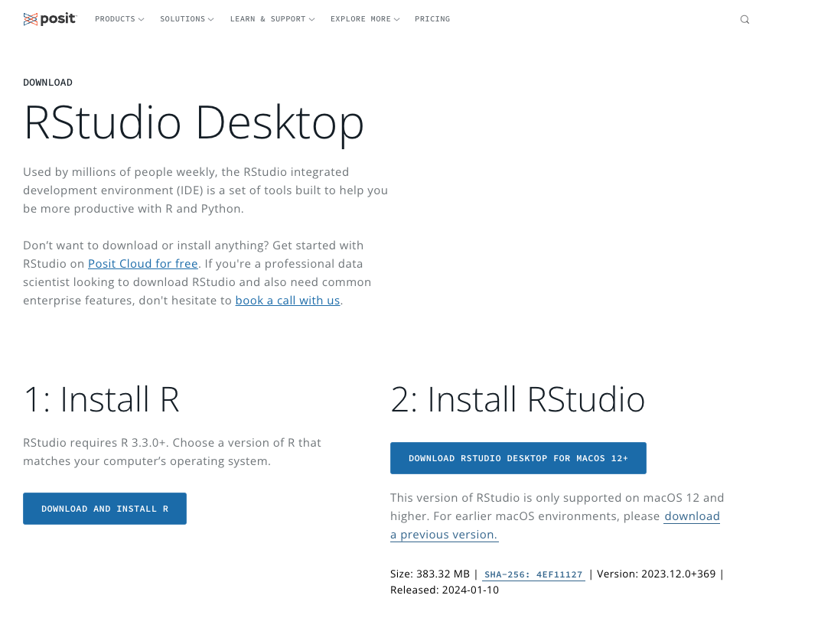Expand the Explore More chevron arrow

pos(396,20)
